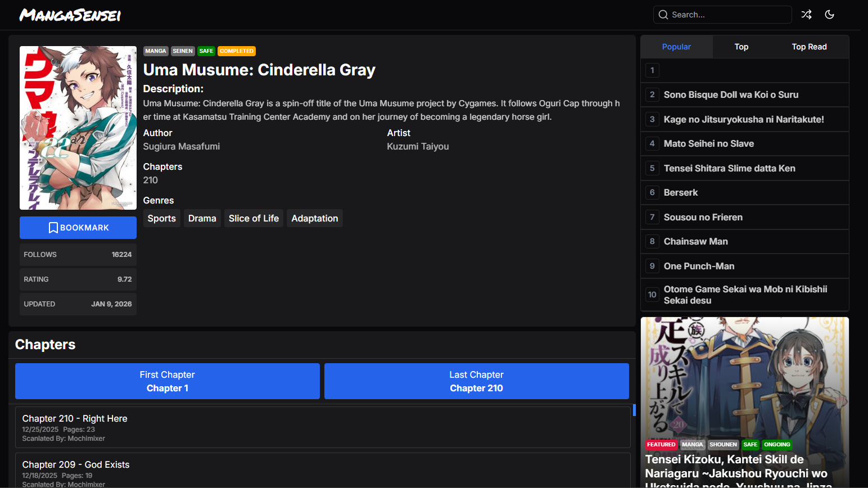Image resolution: width=868 pixels, height=488 pixels.
Task: Open Otome Game Sekai wa Mob entry
Action: click(x=745, y=295)
